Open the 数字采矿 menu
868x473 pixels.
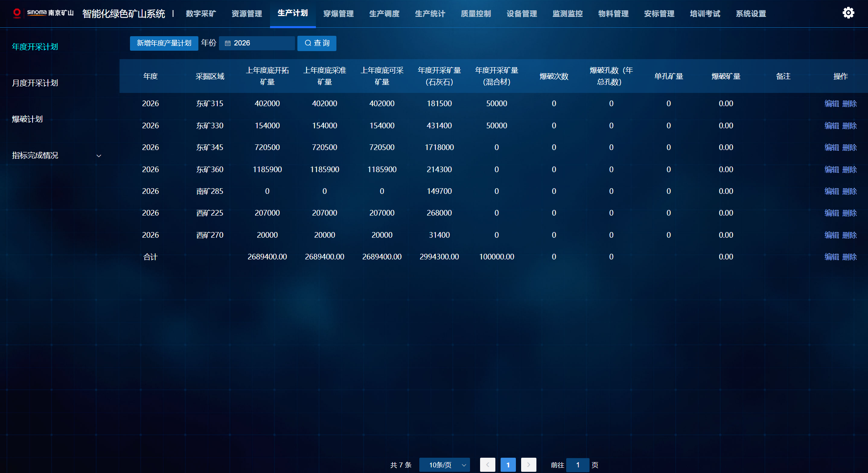(201, 14)
